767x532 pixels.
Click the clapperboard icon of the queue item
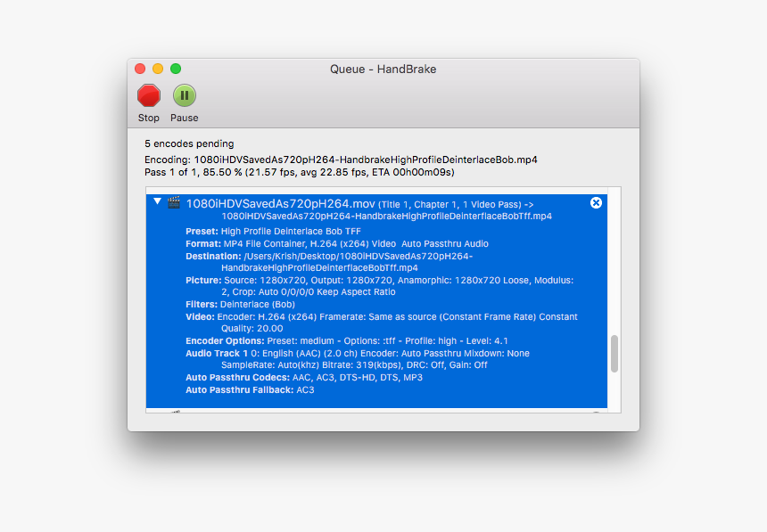point(174,202)
